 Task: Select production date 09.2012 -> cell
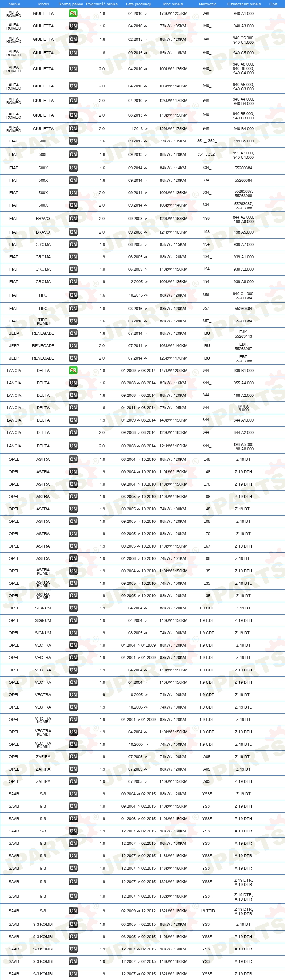pyautogui.click(x=138, y=141)
